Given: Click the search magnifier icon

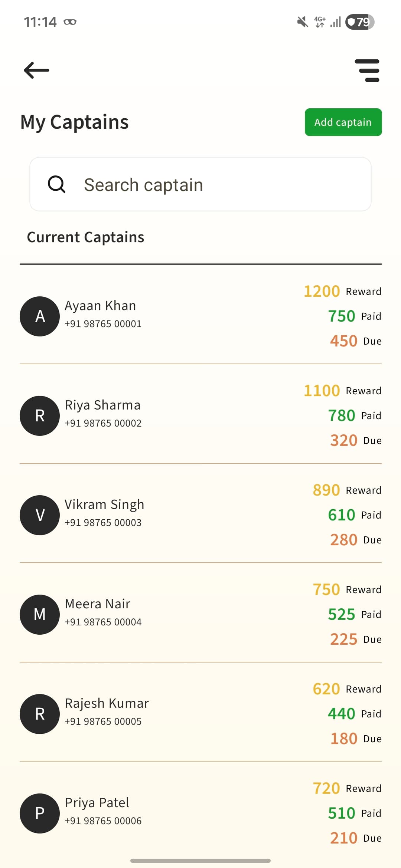Looking at the screenshot, I should (56, 184).
